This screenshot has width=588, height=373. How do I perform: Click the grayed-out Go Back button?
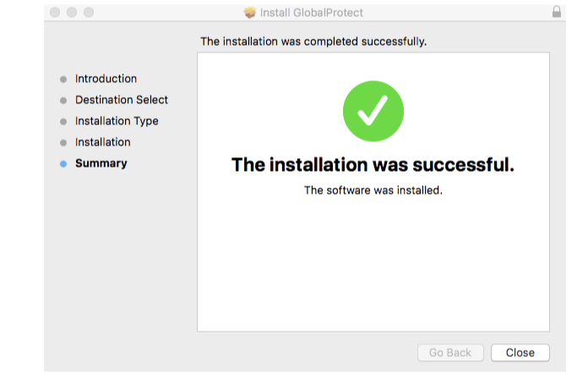450,353
